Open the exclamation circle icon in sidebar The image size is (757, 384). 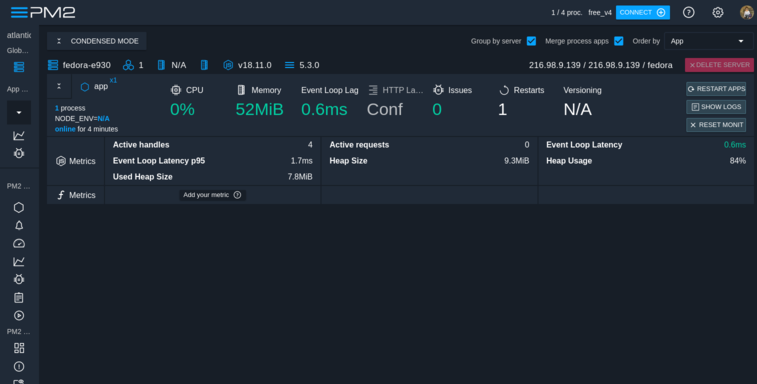19,367
